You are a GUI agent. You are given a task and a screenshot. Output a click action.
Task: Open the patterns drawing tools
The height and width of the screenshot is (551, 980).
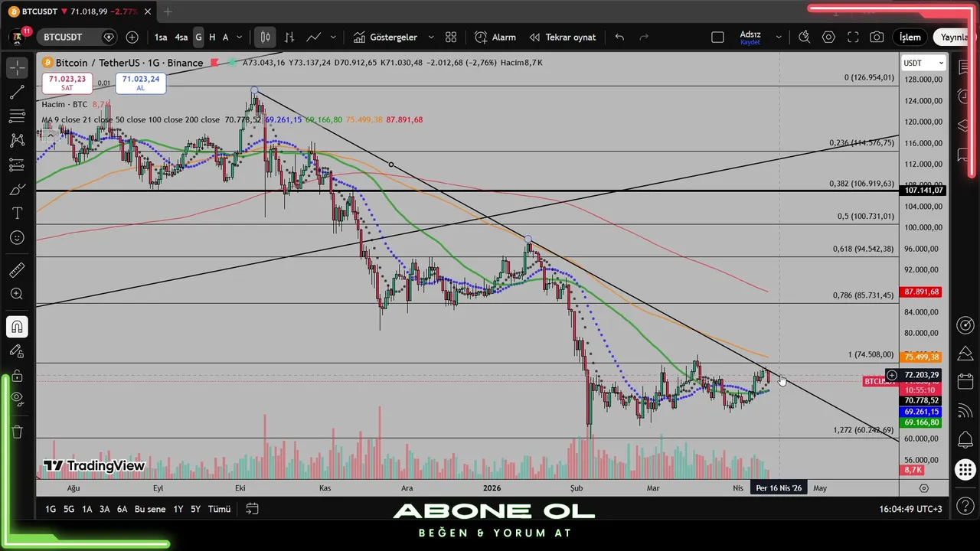(17, 141)
